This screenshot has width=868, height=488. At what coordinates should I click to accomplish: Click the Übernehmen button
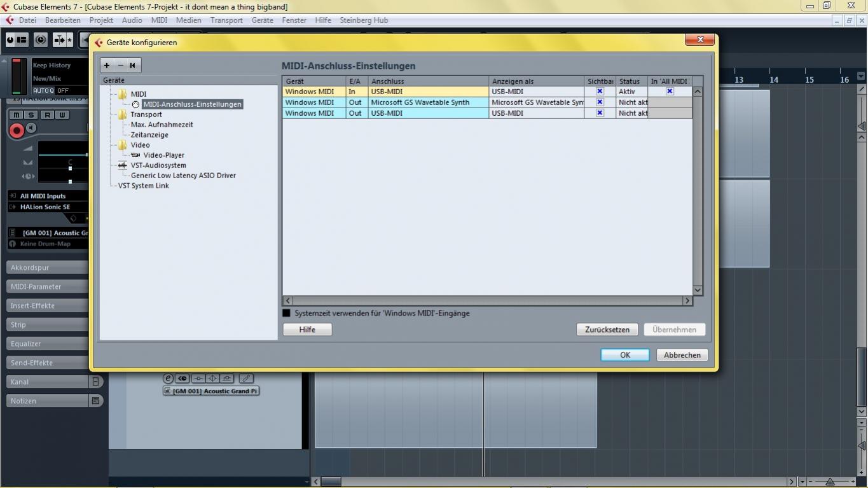pos(674,330)
